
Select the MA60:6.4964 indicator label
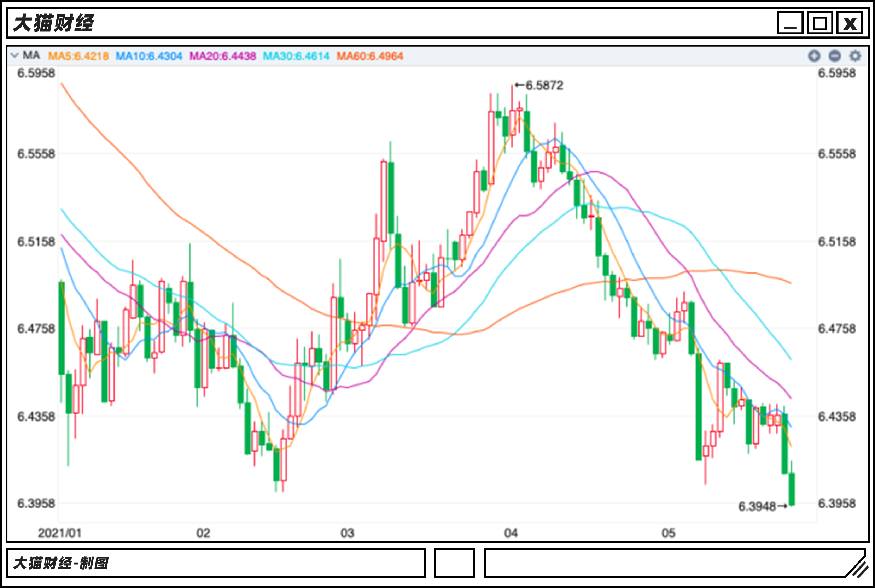coord(369,56)
